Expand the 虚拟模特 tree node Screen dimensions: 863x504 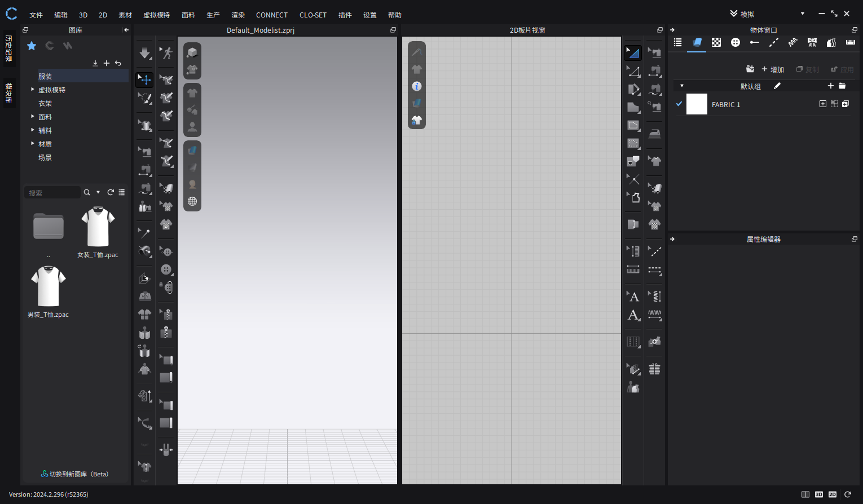click(x=33, y=90)
